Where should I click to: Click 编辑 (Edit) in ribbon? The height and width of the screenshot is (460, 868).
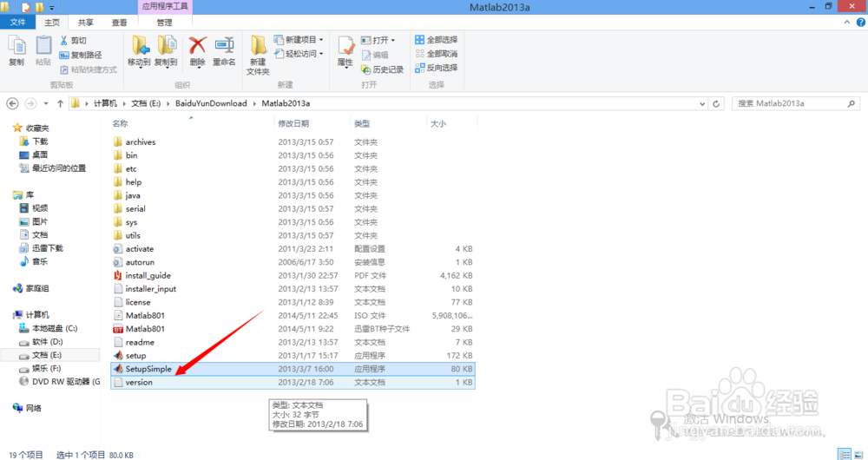click(x=375, y=55)
